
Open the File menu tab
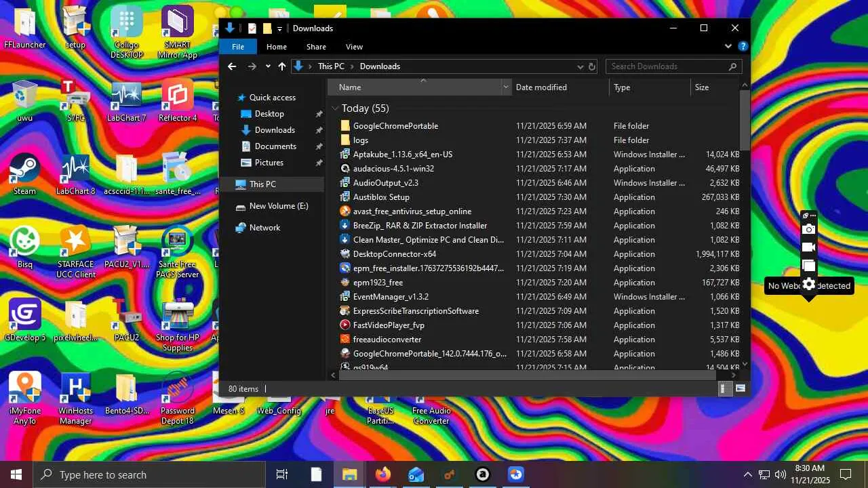coord(238,47)
